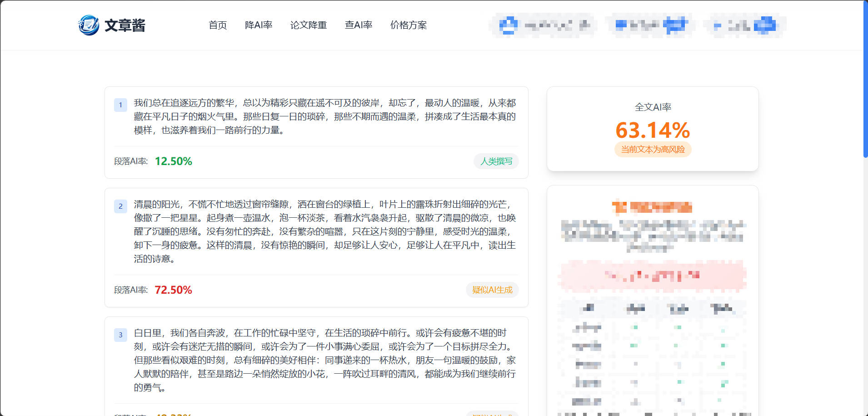Image resolution: width=868 pixels, height=416 pixels.
Task: Click paragraph text starting 我们总在追逐远方
Action: (325, 117)
